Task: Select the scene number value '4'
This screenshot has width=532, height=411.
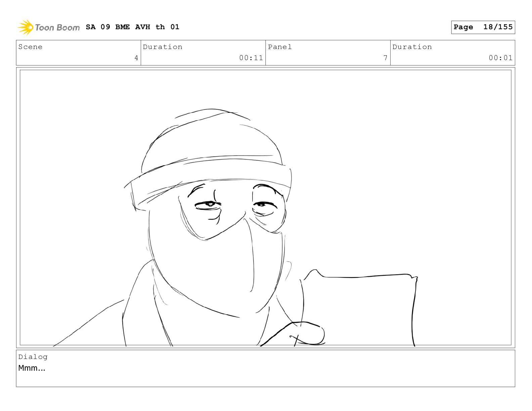Action: tap(136, 58)
